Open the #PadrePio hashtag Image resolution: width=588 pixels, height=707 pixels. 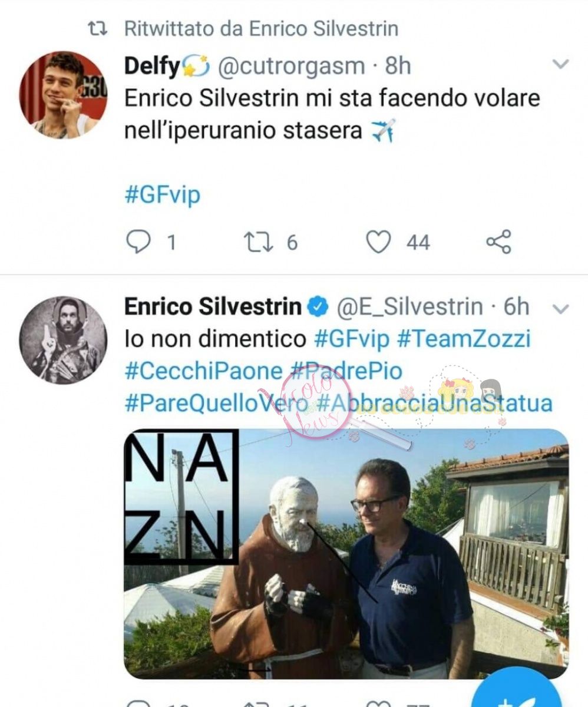coord(347,371)
